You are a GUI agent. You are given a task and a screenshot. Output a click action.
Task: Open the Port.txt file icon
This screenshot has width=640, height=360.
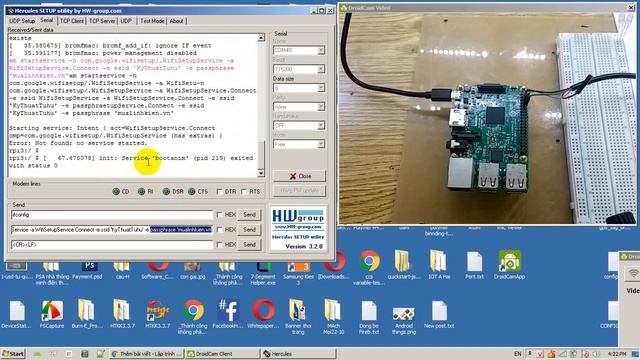pyautogui.click(x=474, y=264)
